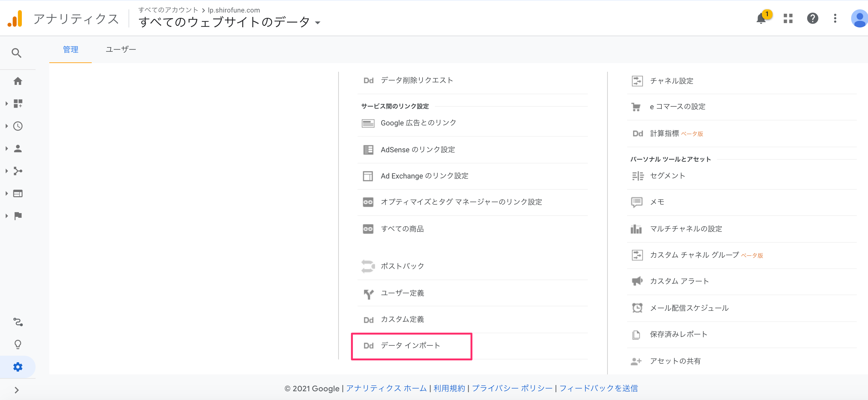This screenshot has width=868, height=400.
Task: Click the AdSense のリンク設定 icon
Action: 368,150
